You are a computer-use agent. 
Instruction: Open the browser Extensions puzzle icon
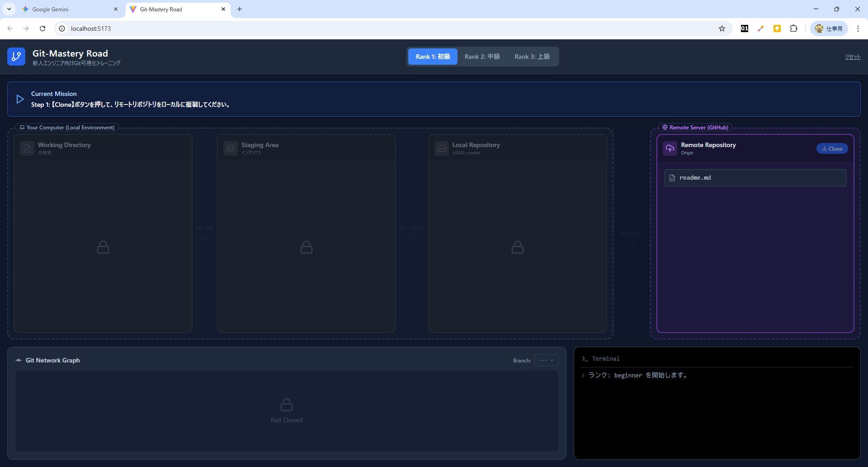(793, 29)
